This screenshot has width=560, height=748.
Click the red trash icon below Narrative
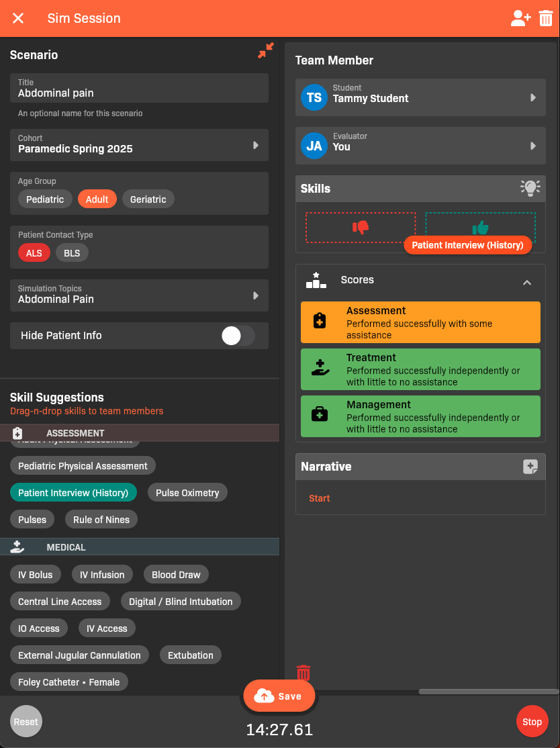tap(304, 672)
